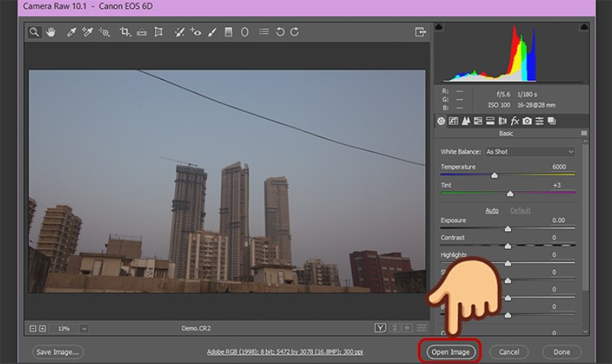Viewport: 612px width, 364px height.
Task: Toggle shadow clipping warning in histogram
Action: point(438,27)
